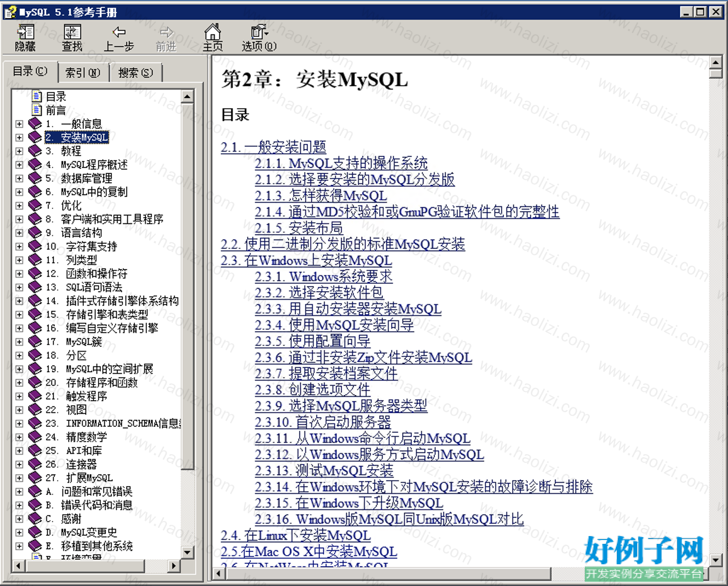The height and width of the screenshot is (586, 728).
Task: Click book icon beside 10. 字符集支持
Action: coord(35,246)
